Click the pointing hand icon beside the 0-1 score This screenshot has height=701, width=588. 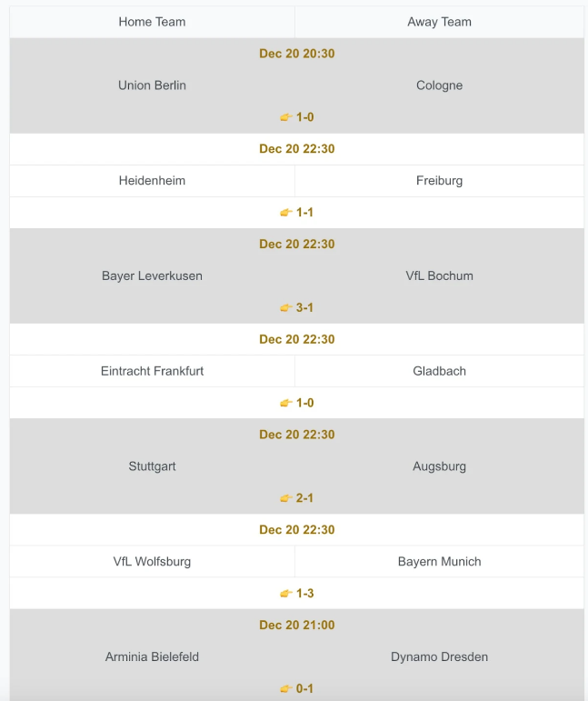click(x=286, y=689)
